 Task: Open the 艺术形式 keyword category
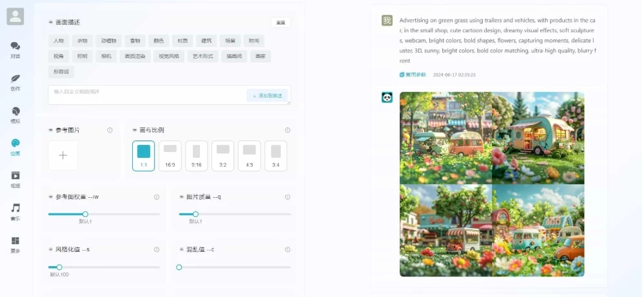point(203,56)
